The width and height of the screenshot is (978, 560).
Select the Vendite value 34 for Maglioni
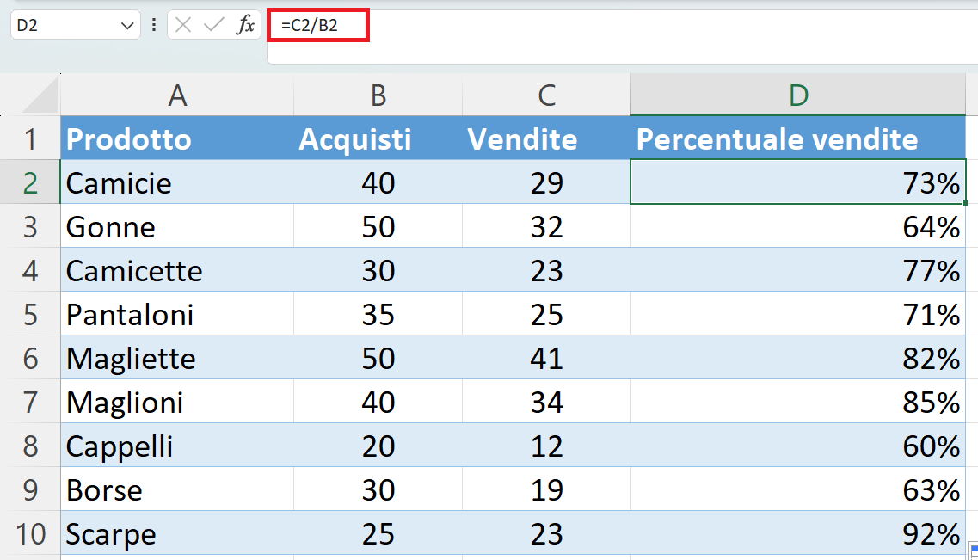pos(546,402)
